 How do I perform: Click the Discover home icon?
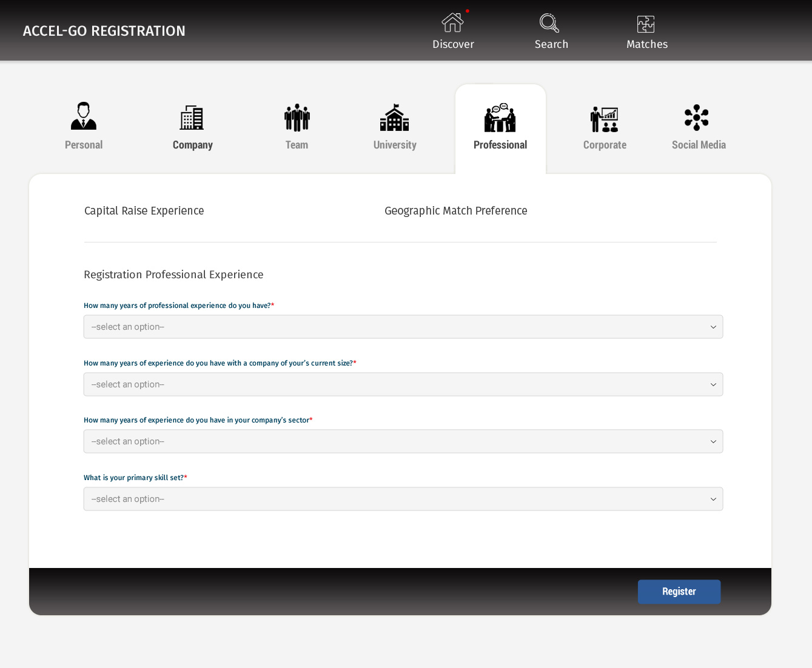(452, 23)
